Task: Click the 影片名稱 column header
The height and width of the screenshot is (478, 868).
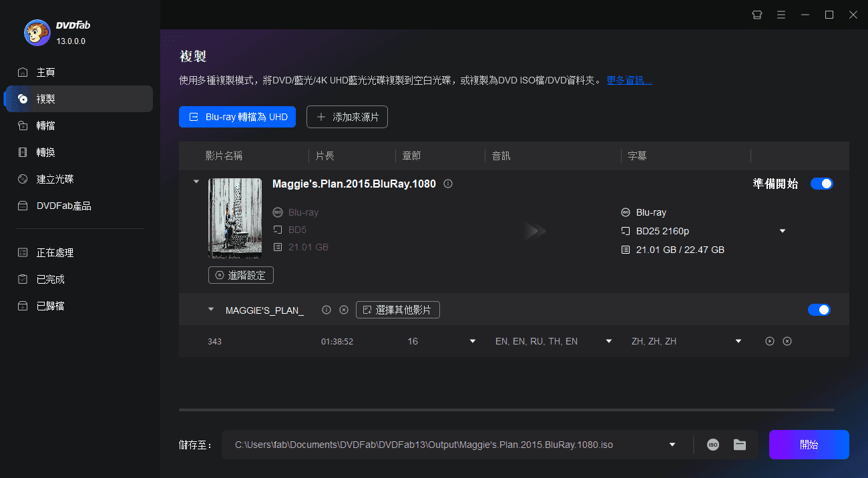Action: 224,156
